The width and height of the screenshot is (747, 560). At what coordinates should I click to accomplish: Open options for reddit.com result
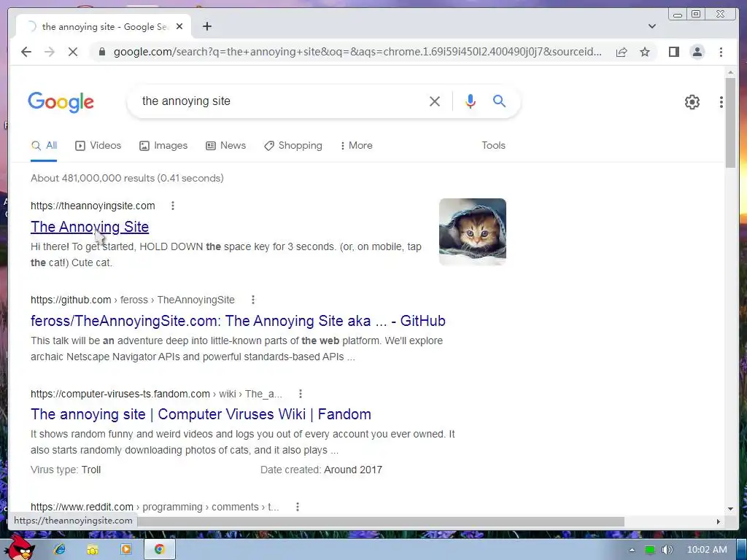(298, 507)
